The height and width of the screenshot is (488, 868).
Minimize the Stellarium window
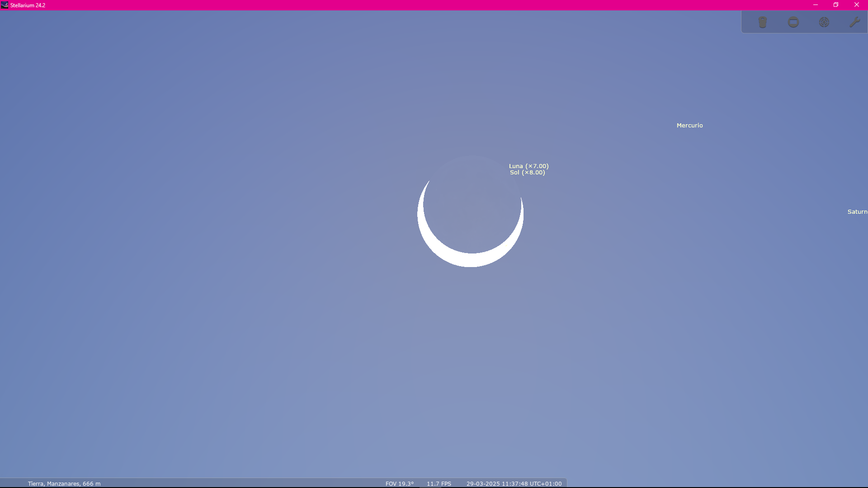pyautogui.click(x=816, y=5)
